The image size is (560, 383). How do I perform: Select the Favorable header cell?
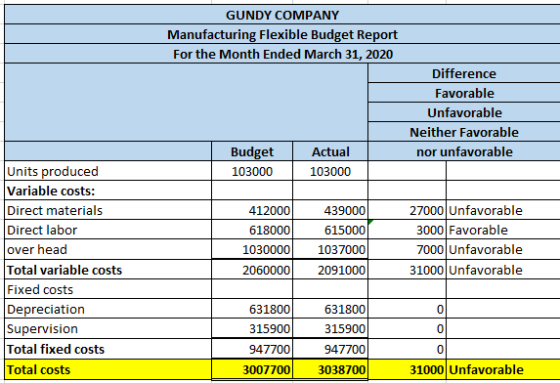pyautogui.click(x=464, y=93)
